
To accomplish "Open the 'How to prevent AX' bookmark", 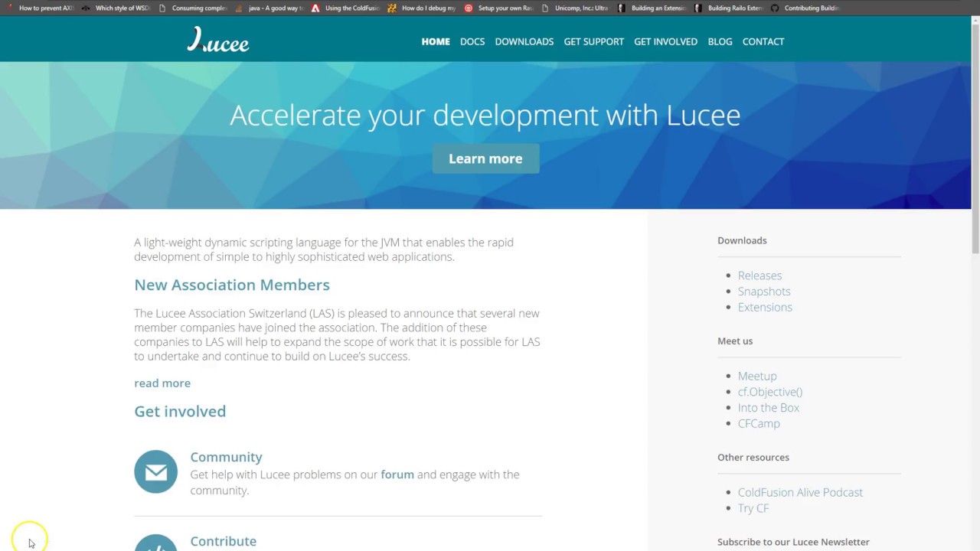I will (41, 8).
